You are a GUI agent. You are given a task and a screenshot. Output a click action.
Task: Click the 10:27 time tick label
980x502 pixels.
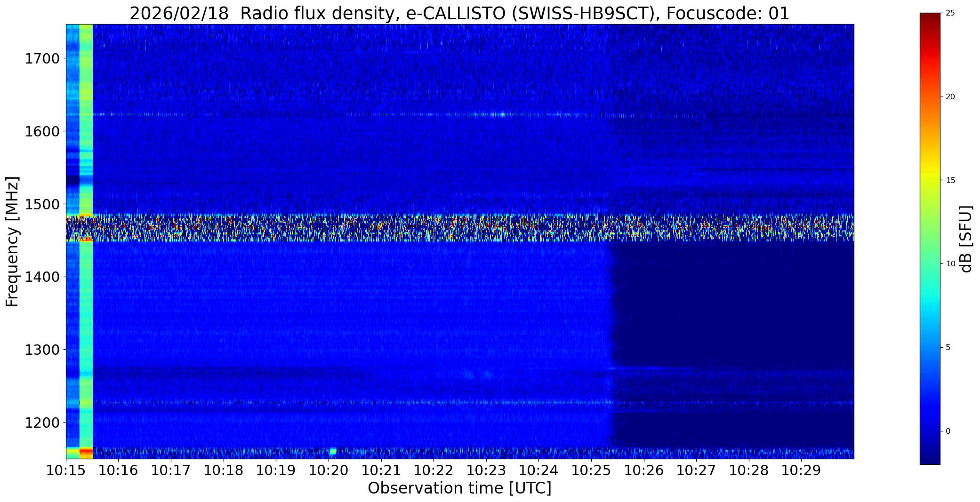[697, 470]
